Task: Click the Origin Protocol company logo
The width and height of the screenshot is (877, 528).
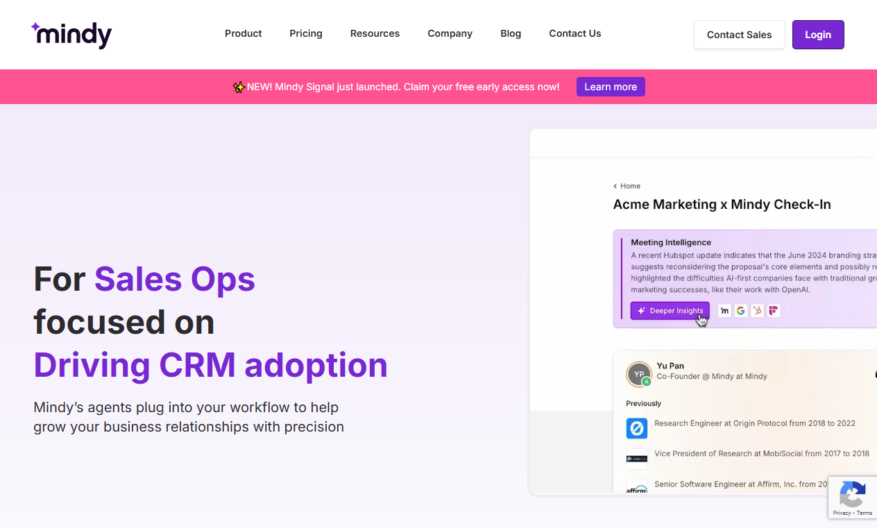Action: coord(636,428)
